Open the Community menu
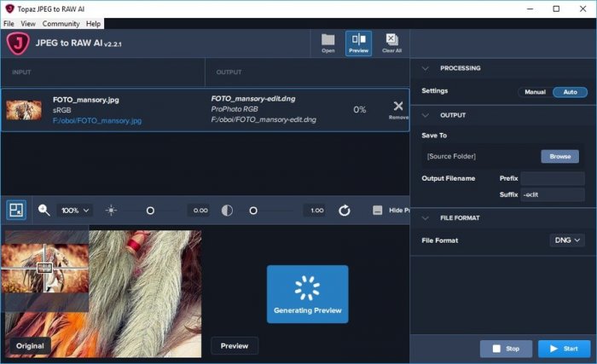Image resolution: width=597 pixels, height=364 pixels. [61, 24]
